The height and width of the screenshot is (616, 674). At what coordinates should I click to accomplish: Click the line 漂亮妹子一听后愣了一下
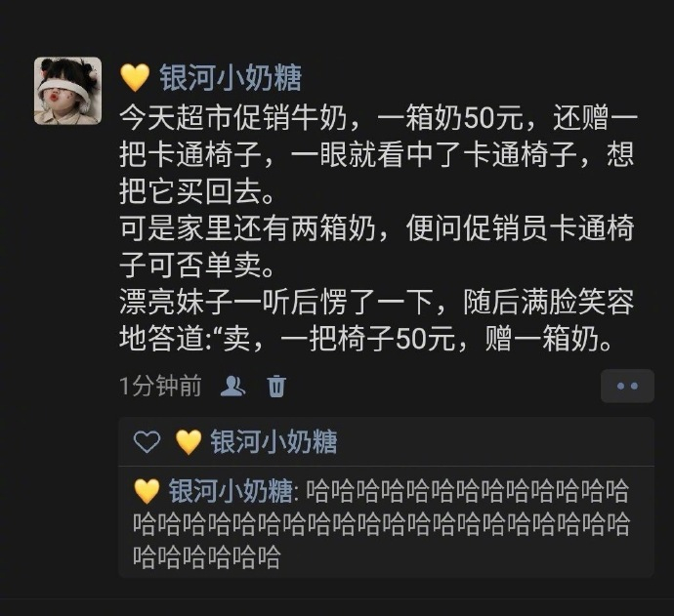click(376, 302)
